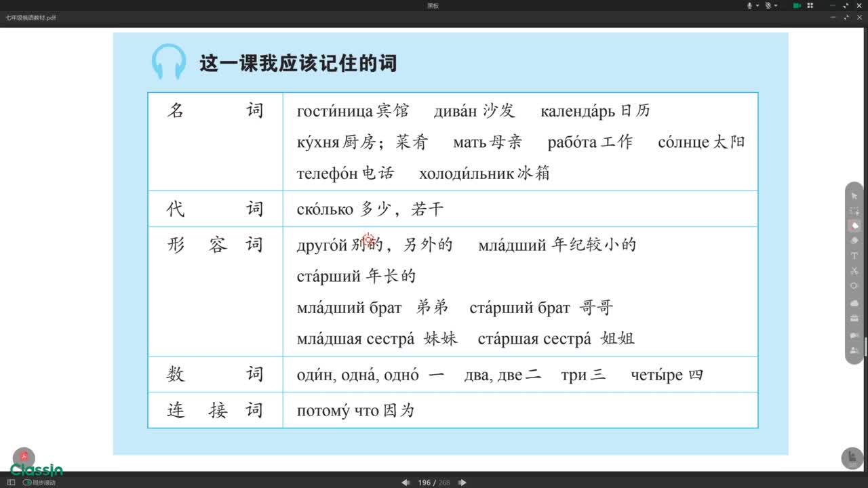Click the word календа́рь 日历
This screenshot has height=488, width=868.
pyautogui.click(x=595, y=110)
